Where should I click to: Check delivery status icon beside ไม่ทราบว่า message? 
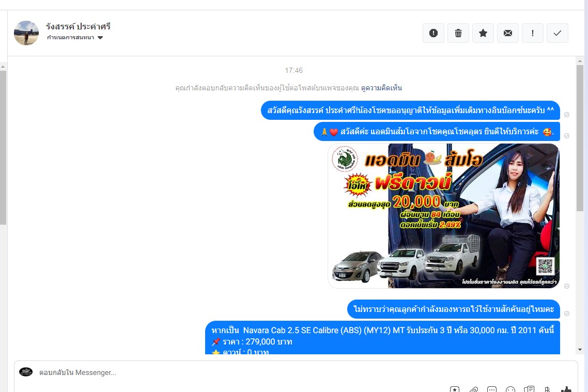point(567,313)
